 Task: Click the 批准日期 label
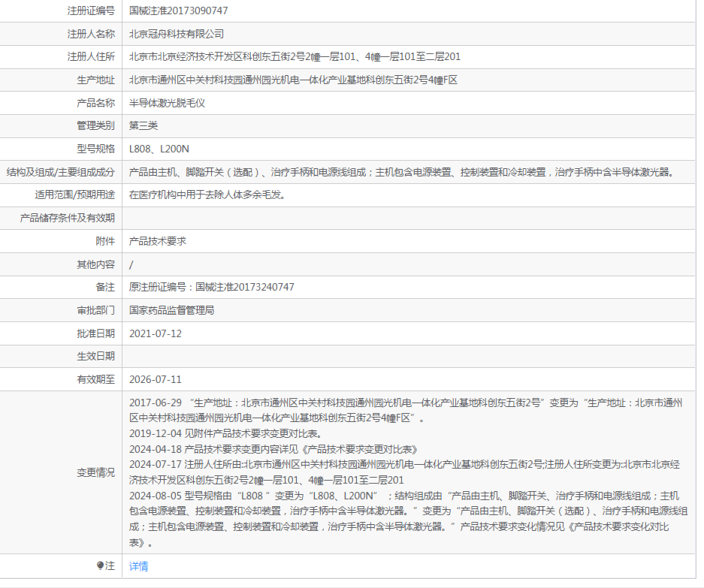pos(95,334)
